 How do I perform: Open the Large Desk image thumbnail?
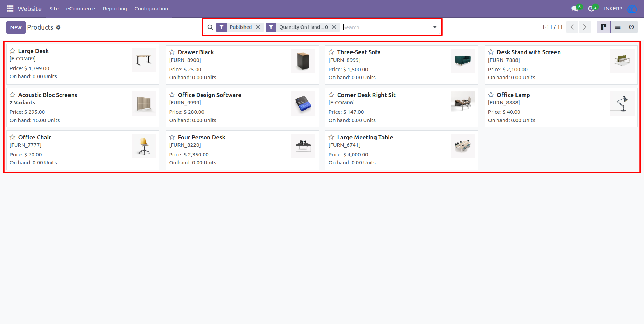tap(144, 60)
